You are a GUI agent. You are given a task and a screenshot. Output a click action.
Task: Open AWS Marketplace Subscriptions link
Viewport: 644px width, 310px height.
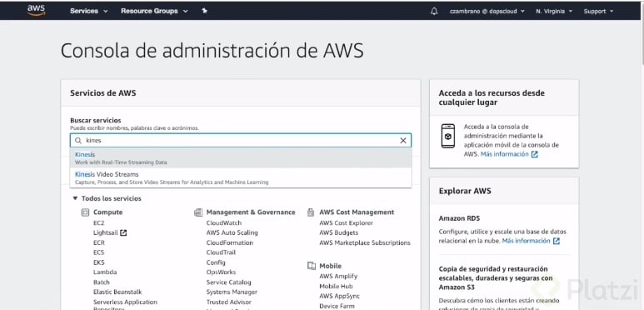[365, 242]
